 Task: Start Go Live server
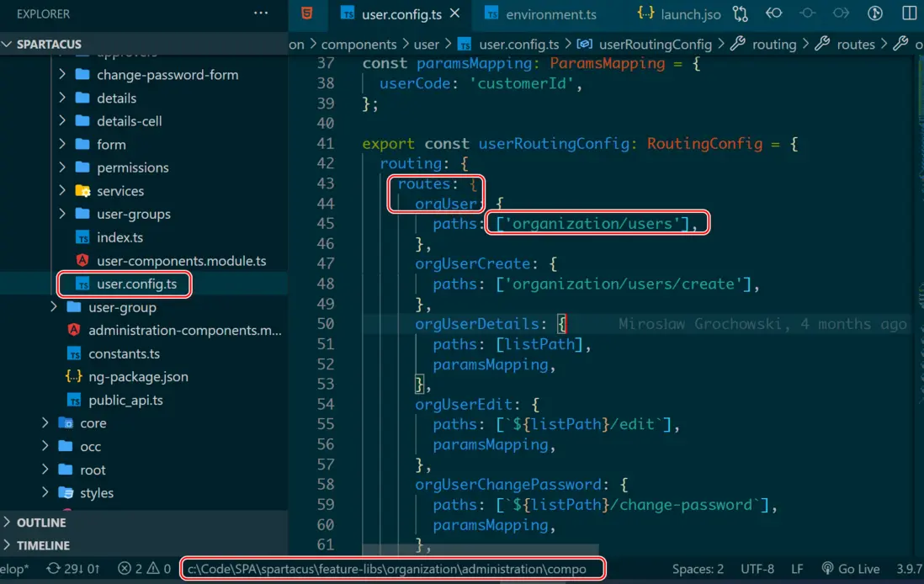click(x=850, y=569)
